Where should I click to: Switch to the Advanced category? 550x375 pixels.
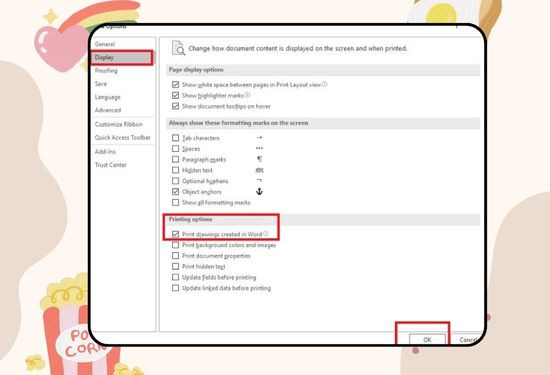(108, 110)
